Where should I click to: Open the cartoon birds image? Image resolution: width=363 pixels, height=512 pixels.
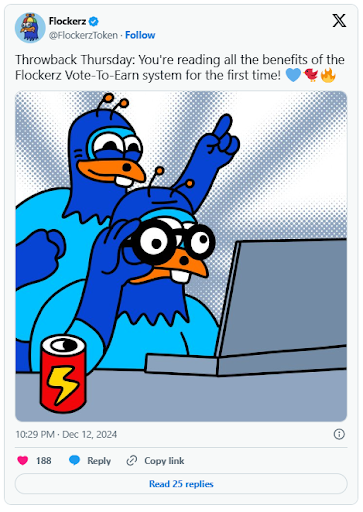click(181, 256)
